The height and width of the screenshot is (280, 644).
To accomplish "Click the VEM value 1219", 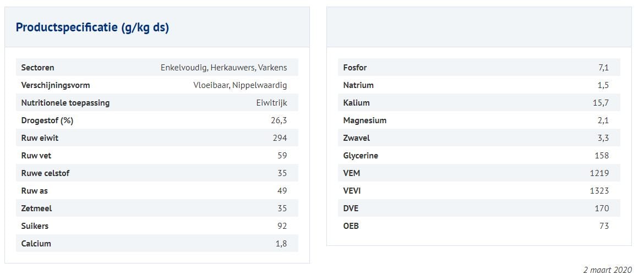I will coord(599,173).
